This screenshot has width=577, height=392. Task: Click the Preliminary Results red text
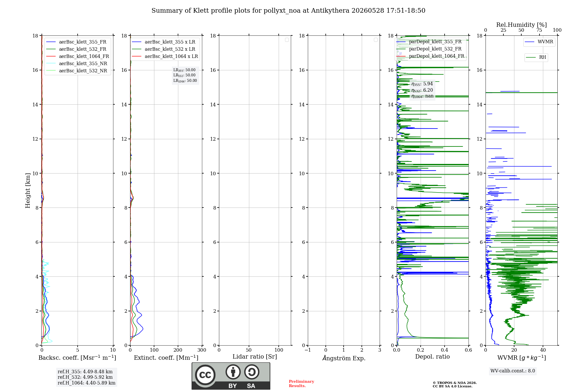(x=301, y=384)
